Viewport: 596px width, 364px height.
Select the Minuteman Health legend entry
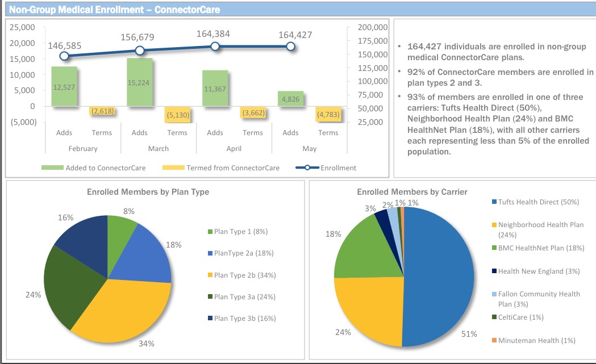[536, 340]
